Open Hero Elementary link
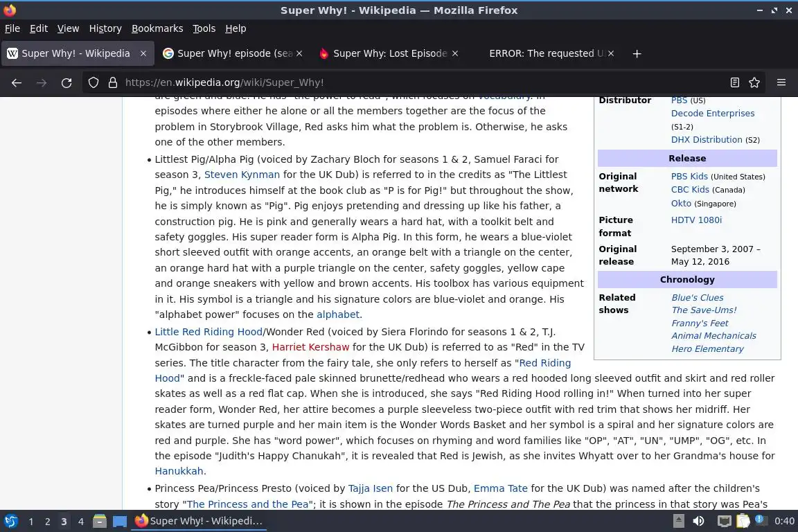The width and height of the screenshot is (798, 532). (x=707, y=348)
